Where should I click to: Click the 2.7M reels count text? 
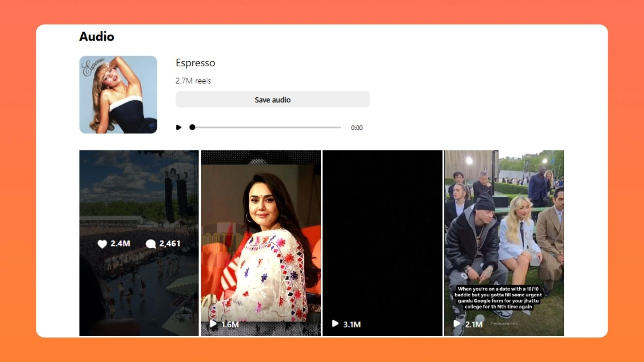[193, 81]
